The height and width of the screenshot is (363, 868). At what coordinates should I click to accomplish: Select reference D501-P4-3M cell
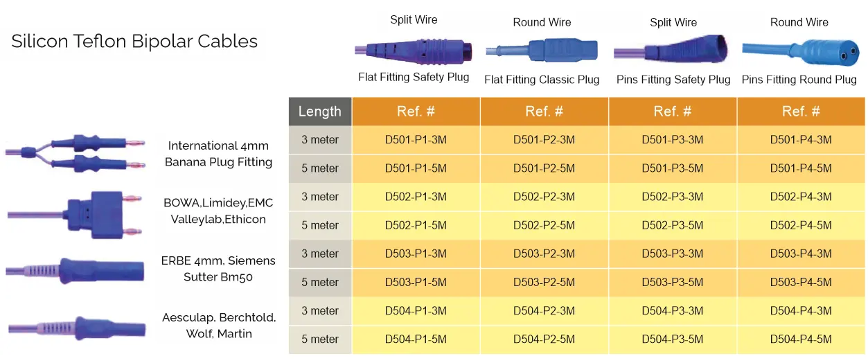pyautogui.click(x=801, y=140)
